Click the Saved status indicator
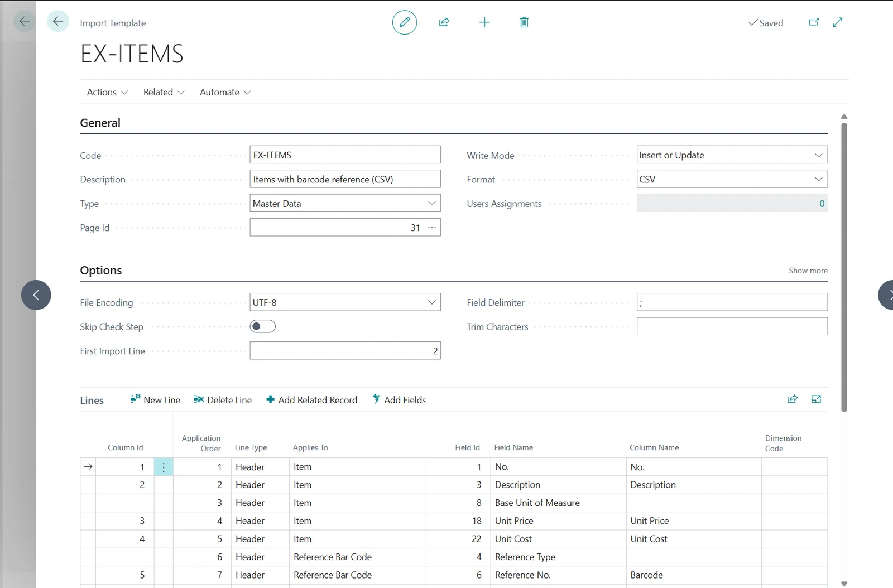Viewport: 893px width, 588px height. click(766, 23)
